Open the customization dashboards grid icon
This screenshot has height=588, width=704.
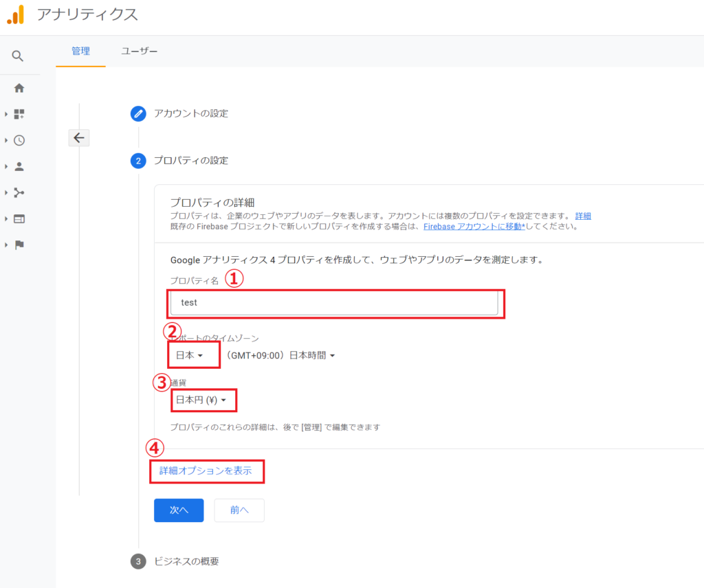coord(19,114)
